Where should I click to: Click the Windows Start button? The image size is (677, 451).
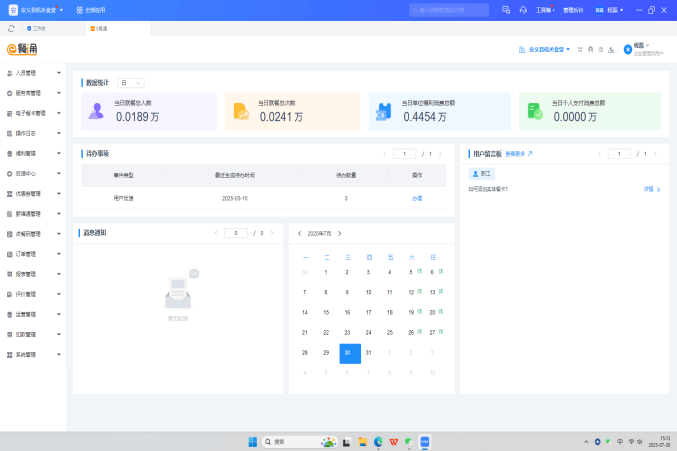(x=252, y=441)
